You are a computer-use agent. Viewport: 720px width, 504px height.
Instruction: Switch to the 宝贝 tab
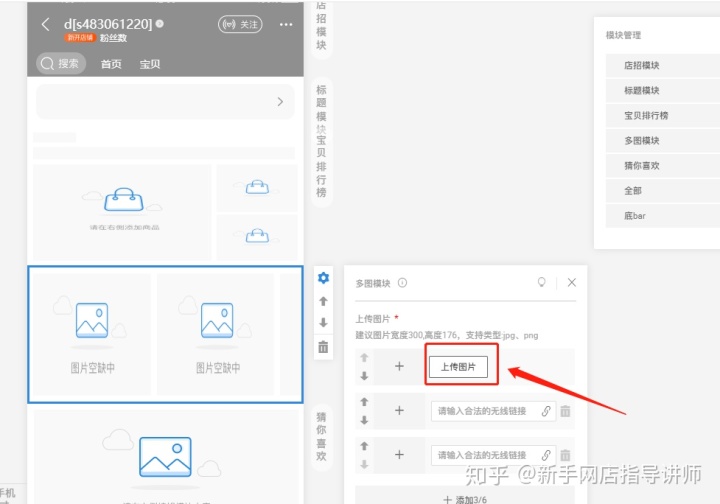point(150,64)
